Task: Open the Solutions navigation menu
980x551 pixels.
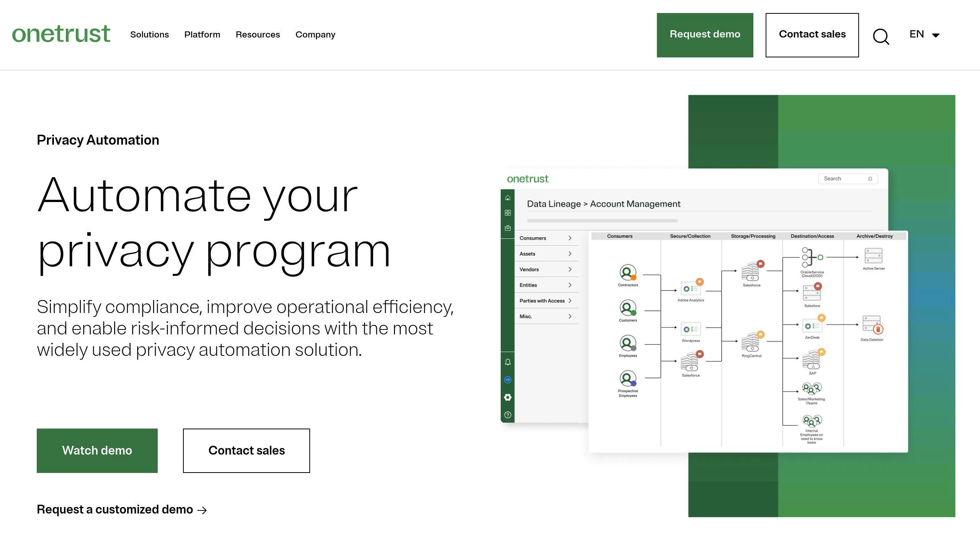Action: [x=149, y=35]
